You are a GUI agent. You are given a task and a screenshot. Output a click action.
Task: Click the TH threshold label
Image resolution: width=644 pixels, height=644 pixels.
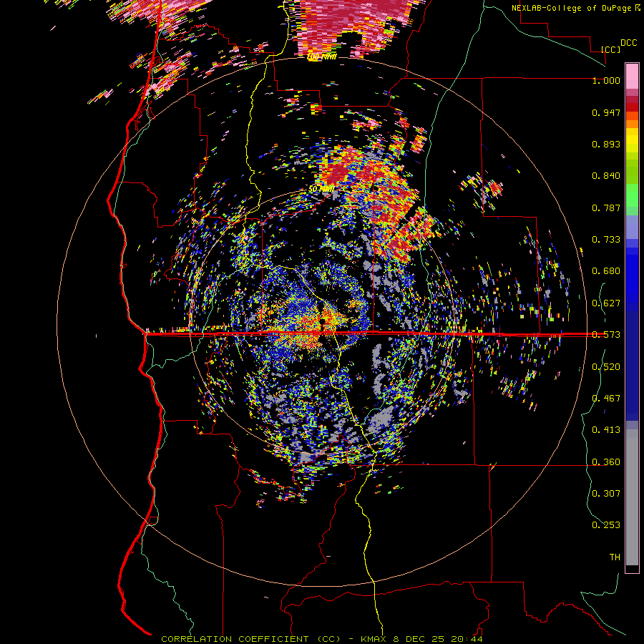615,557
